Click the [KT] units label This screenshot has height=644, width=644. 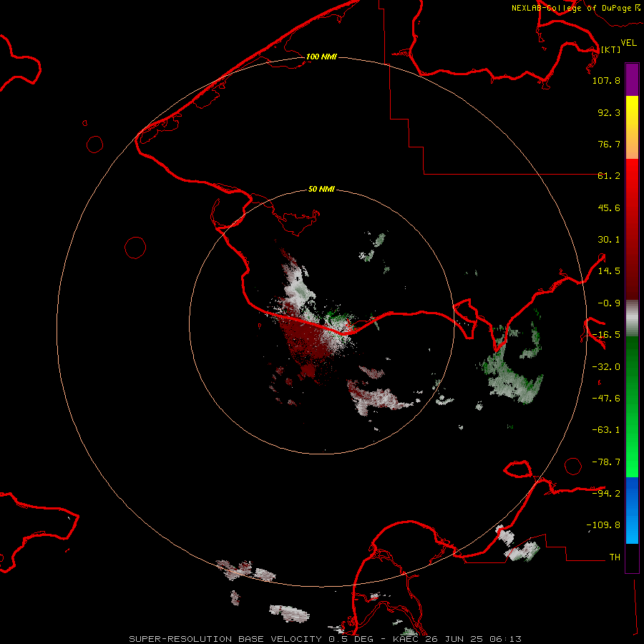611,49
